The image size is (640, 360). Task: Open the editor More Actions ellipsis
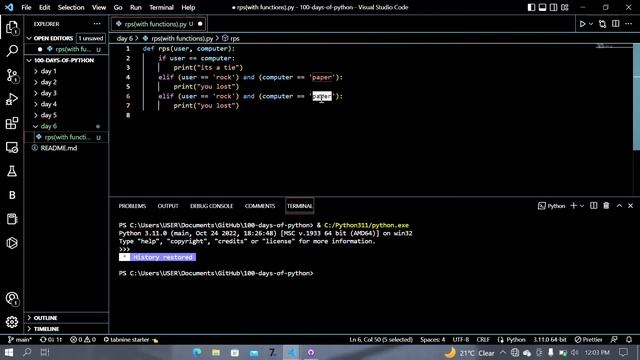pos(629,24)
